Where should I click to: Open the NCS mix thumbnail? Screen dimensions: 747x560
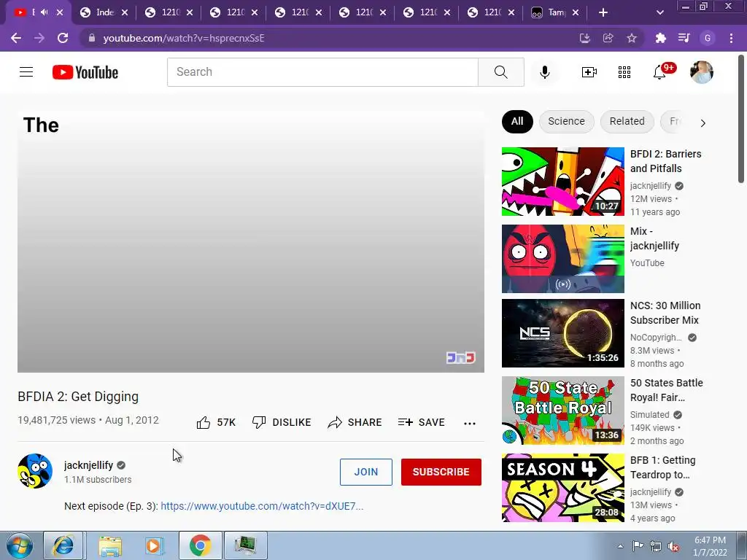click(562, 333)
